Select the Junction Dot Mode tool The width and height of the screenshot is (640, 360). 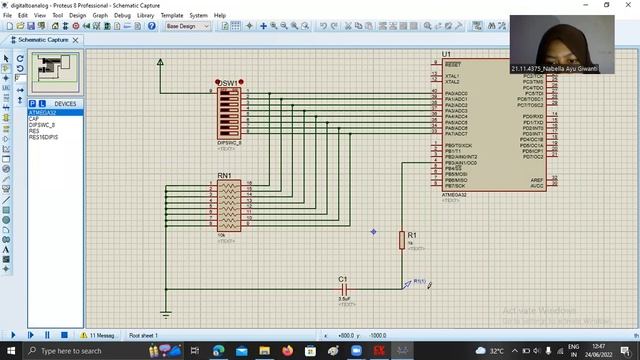click(x=6, y=78)
